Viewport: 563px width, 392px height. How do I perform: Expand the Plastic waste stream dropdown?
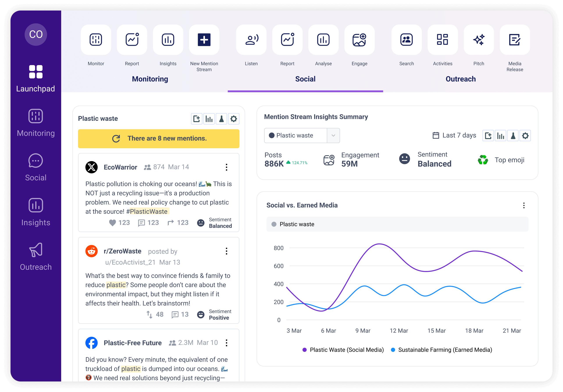pos(333,135)
